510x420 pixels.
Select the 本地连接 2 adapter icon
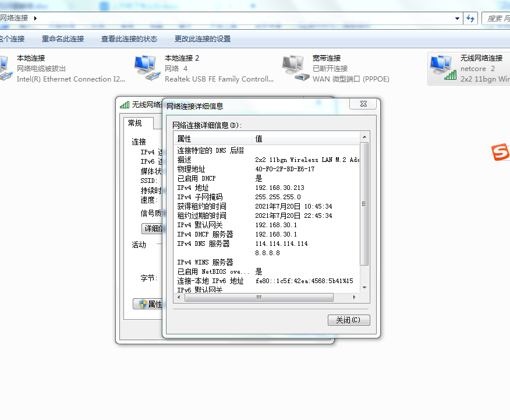(x=147, y=68)
